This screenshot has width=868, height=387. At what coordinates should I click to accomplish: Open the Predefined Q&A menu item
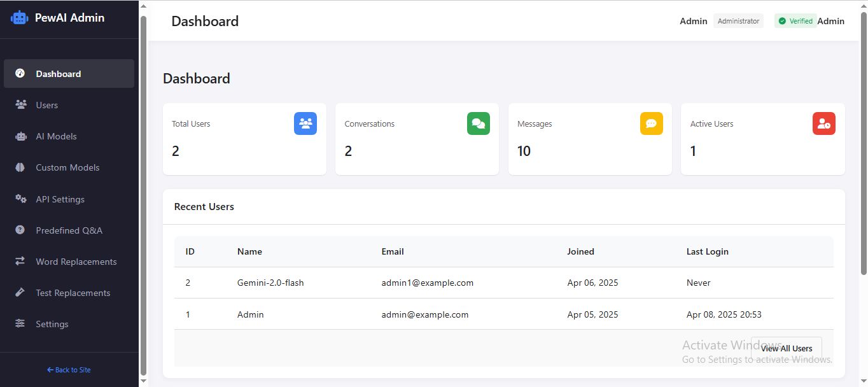69,230
